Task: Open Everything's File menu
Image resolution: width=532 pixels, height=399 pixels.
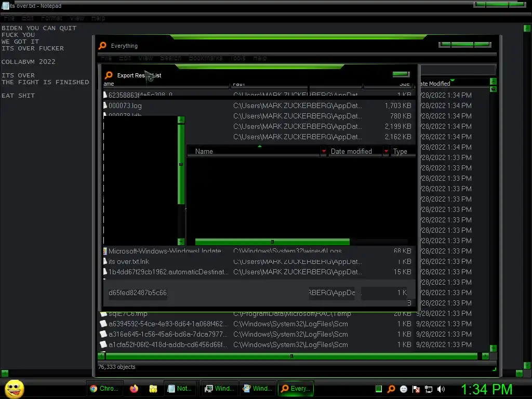Action: [x=106, y=58]
